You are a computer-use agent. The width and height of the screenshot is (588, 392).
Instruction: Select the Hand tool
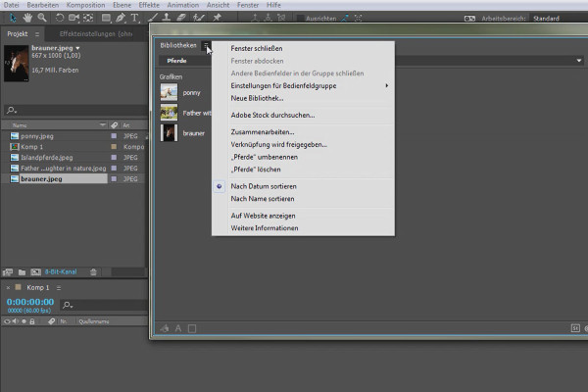click(27, 18)
